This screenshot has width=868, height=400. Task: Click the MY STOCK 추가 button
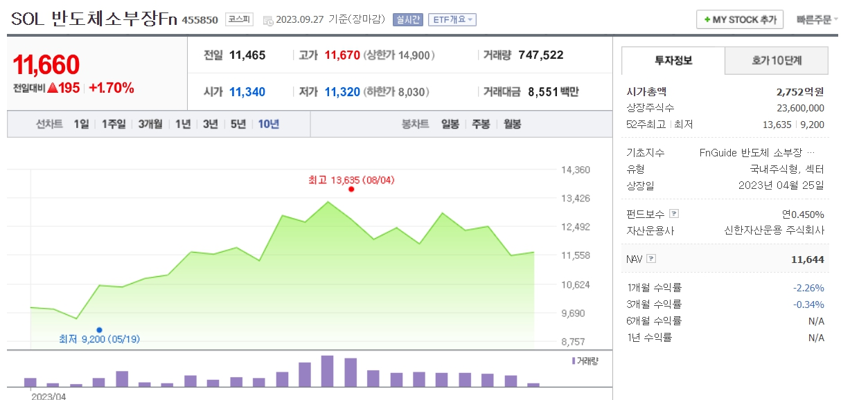pyautogui.click(x=739, y=19)
